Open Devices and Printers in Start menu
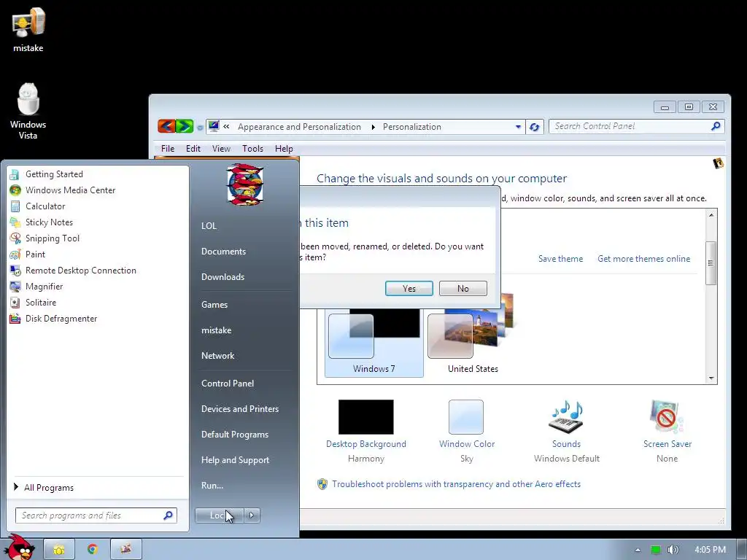 pos(240,409)
